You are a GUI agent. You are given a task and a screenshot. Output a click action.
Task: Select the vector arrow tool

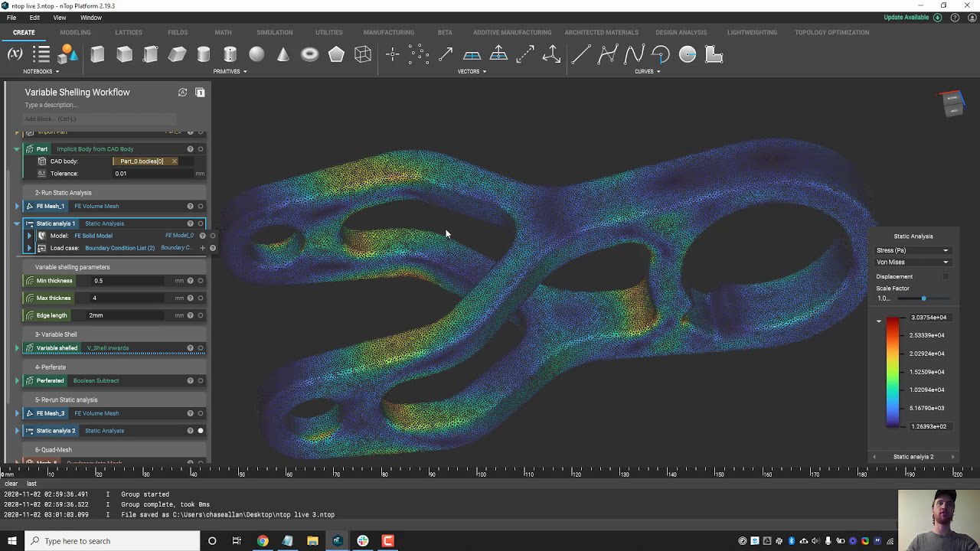(x=446, y=54)
